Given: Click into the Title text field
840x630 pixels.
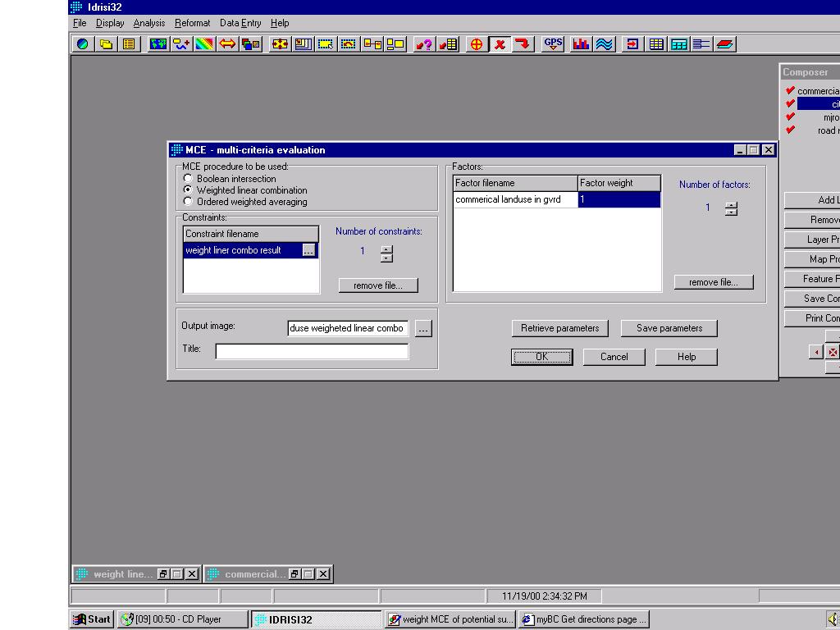Looking at the screenshot, I should tap(312, 351).
